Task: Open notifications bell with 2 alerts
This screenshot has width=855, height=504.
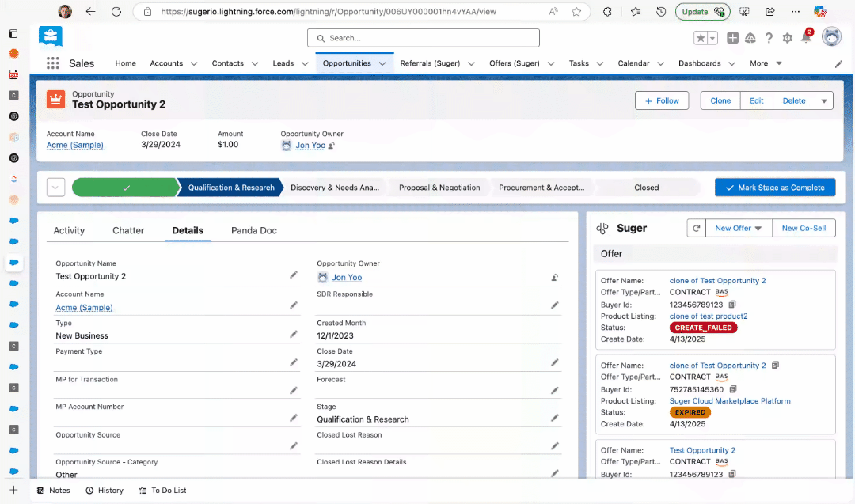Action: click(x=807, y=36)
